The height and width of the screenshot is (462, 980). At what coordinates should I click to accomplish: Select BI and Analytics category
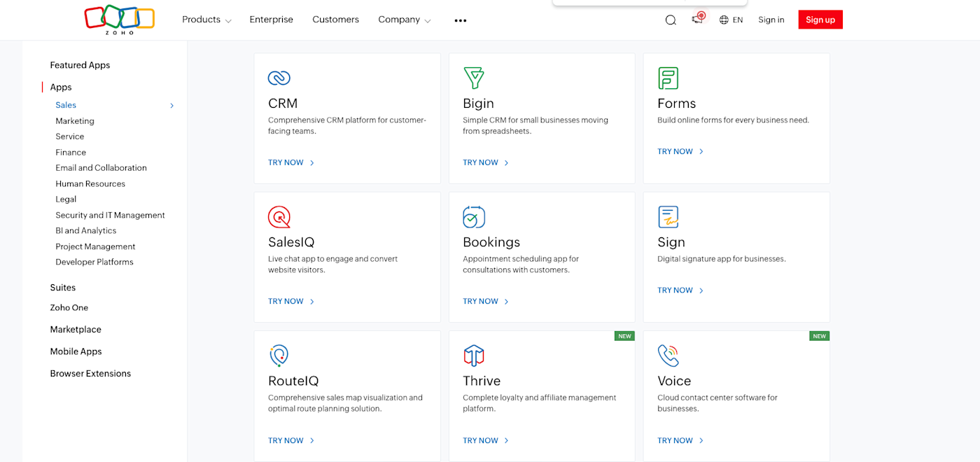click(86, 230)
